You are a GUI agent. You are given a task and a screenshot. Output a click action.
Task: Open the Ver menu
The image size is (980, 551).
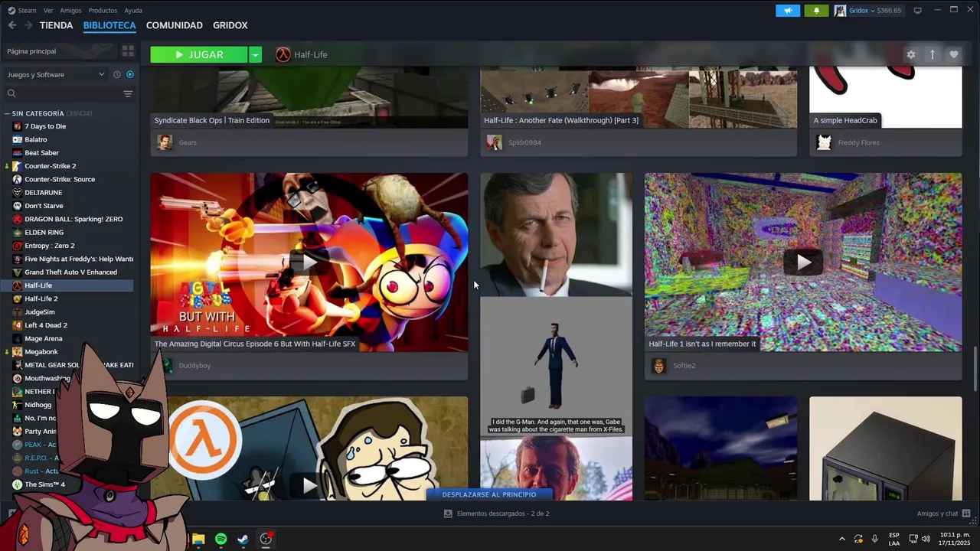pyautogui.click(x=48, y=11)
